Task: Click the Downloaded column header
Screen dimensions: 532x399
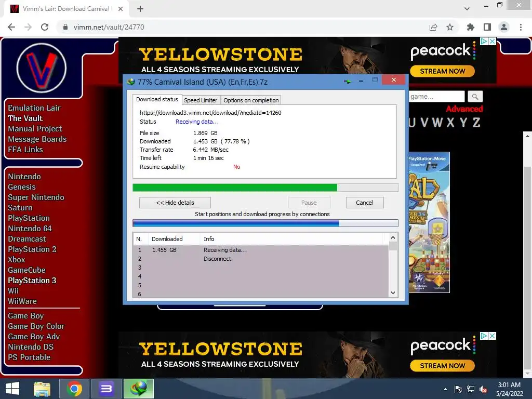Action: [x=175, y=239]
